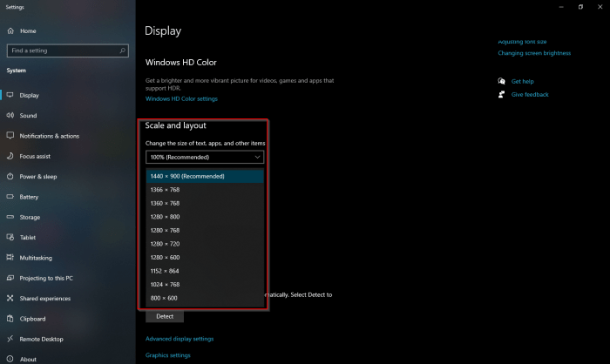Viewport: 610px width, 364px height.
Task: Click the Power & sleep icon
Action: pyautogui.click(x=10, y=176)
